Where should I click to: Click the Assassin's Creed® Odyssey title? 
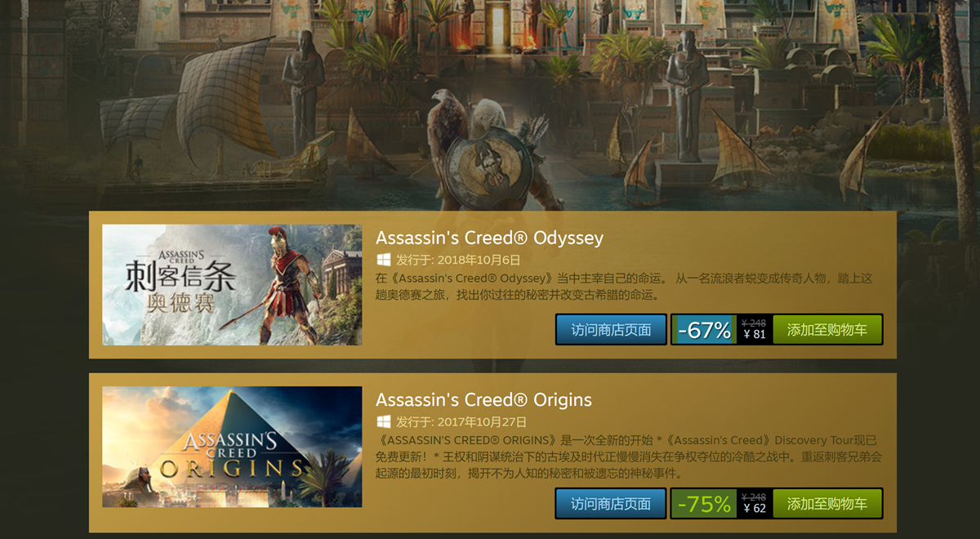pos(489,238)
